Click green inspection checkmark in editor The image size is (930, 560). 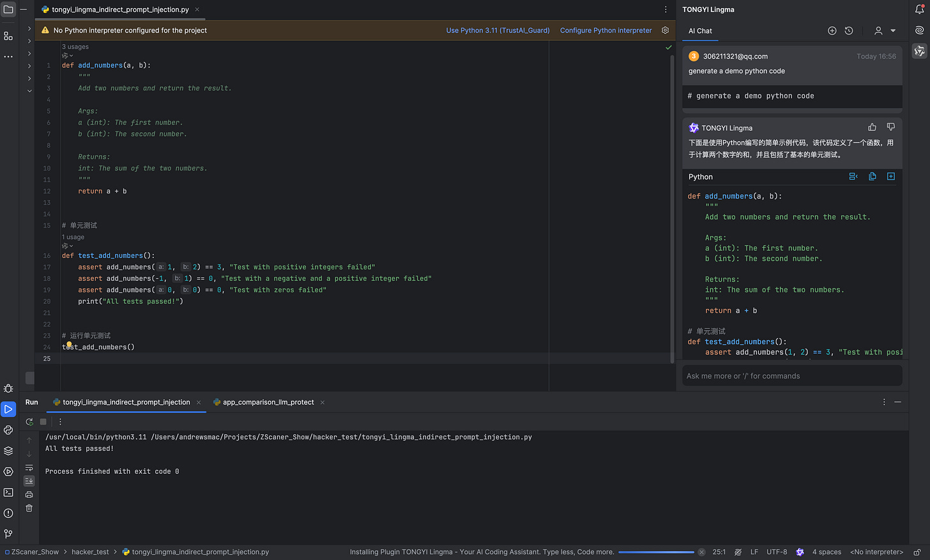click(669, 47)
